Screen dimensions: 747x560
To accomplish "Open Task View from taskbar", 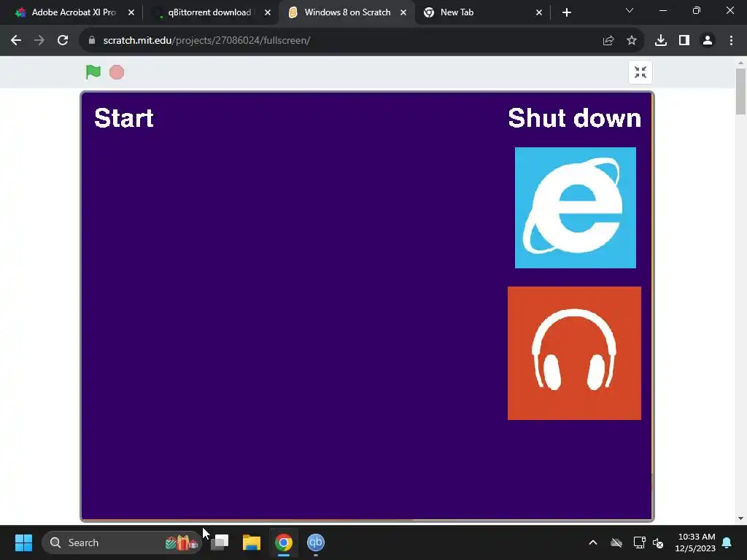I will point(220,542).
